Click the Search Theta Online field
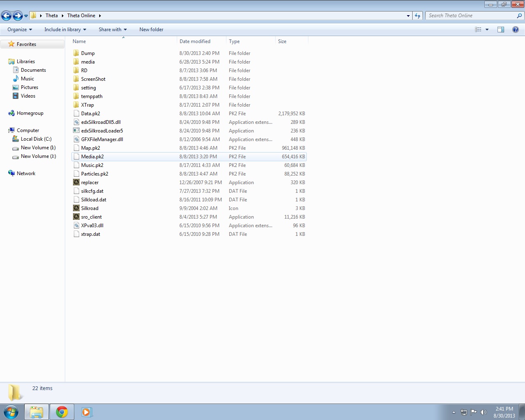Screen dimensions: 525x420 pos(472,16)
